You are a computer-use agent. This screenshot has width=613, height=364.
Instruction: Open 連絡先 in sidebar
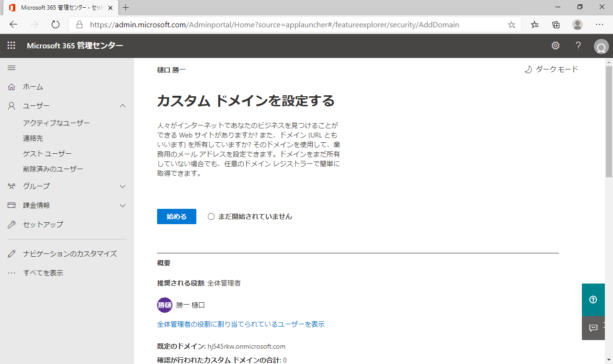pyautogui.click(x=33, y=138)
